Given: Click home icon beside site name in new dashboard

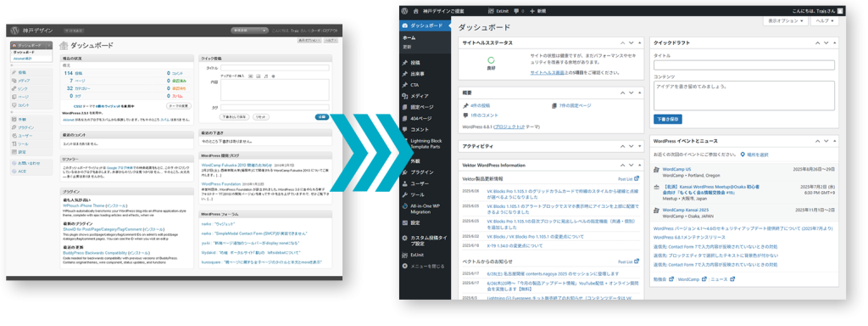Looking at the screenshot, I should pyautogui.click(x=415, y=10).
